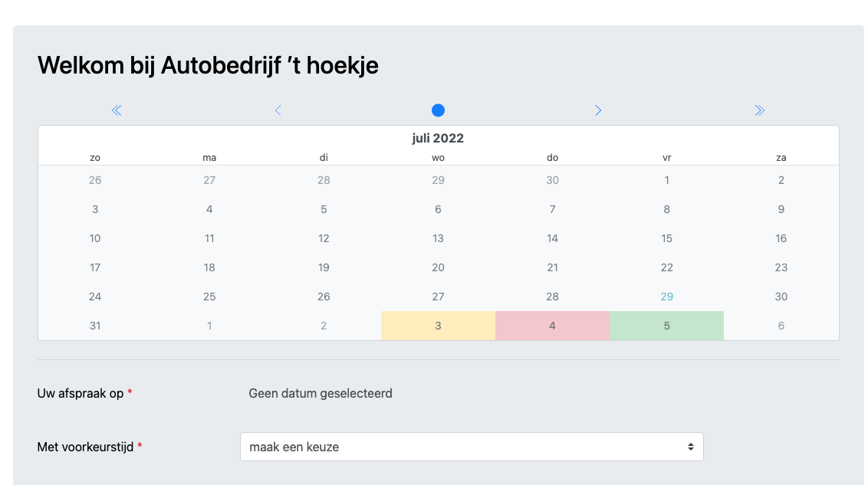
Task: Jump to next year with double-right chevron
Action: [759, 110]
